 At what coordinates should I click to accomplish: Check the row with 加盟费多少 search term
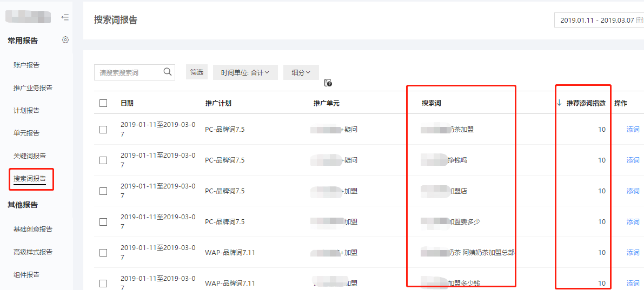click(x=103, y=222)
